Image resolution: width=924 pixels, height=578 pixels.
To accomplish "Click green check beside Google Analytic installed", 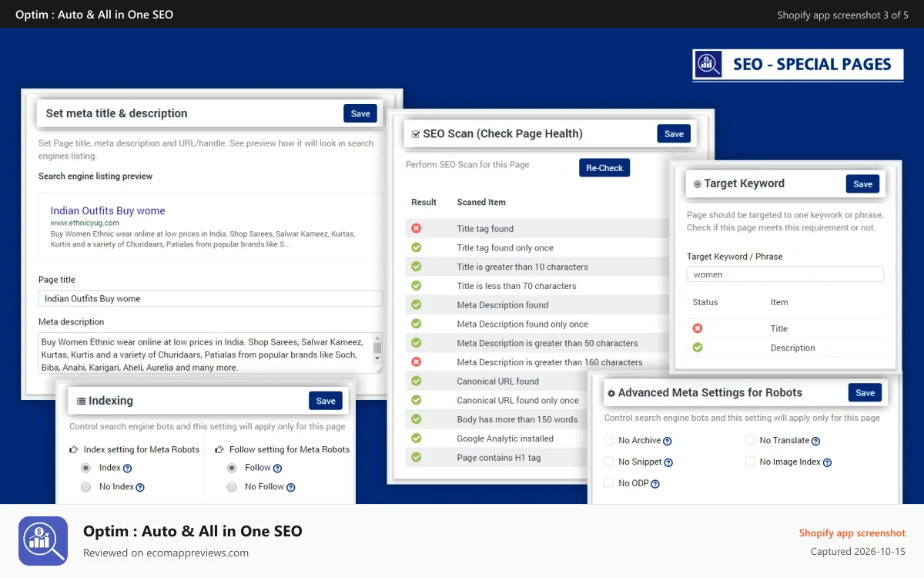I will click(416, 438).
